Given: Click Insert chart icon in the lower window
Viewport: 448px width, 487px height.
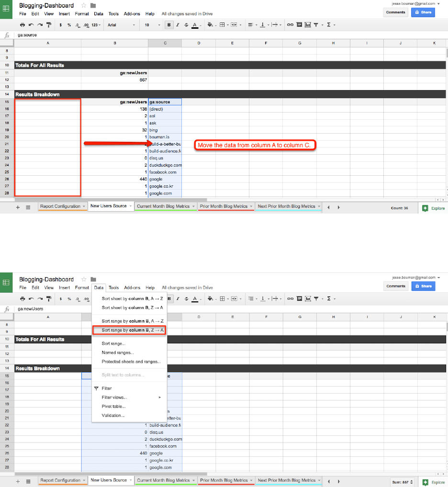Looking at the screenshot, I should (x=308, y=299).
